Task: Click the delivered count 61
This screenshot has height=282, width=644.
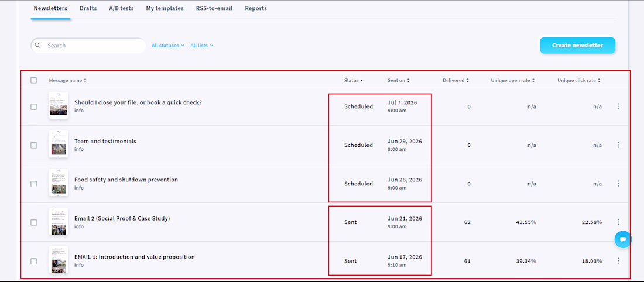Action: (x=467, y=261)
